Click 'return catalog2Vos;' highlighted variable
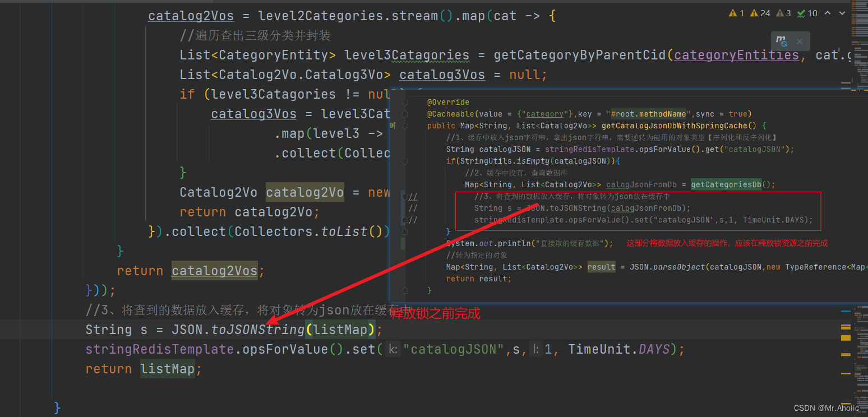868x417 pixels. click(214, 271)
